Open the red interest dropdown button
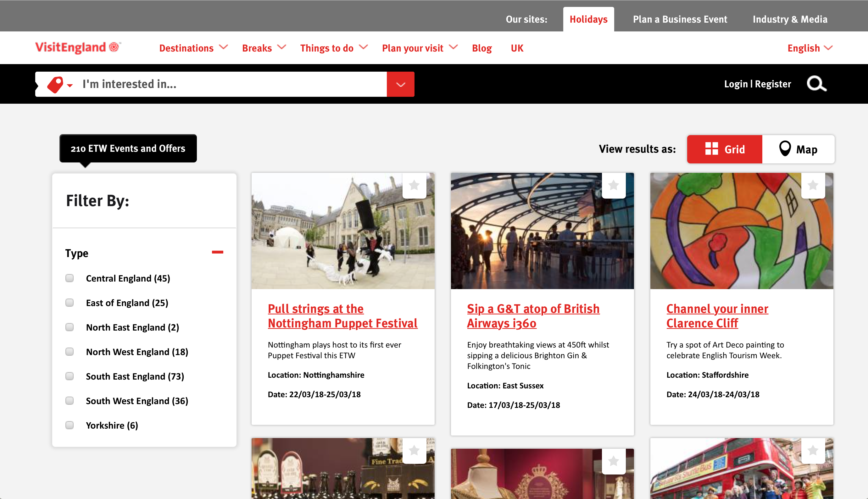868x499 pixels. (401, 84)
